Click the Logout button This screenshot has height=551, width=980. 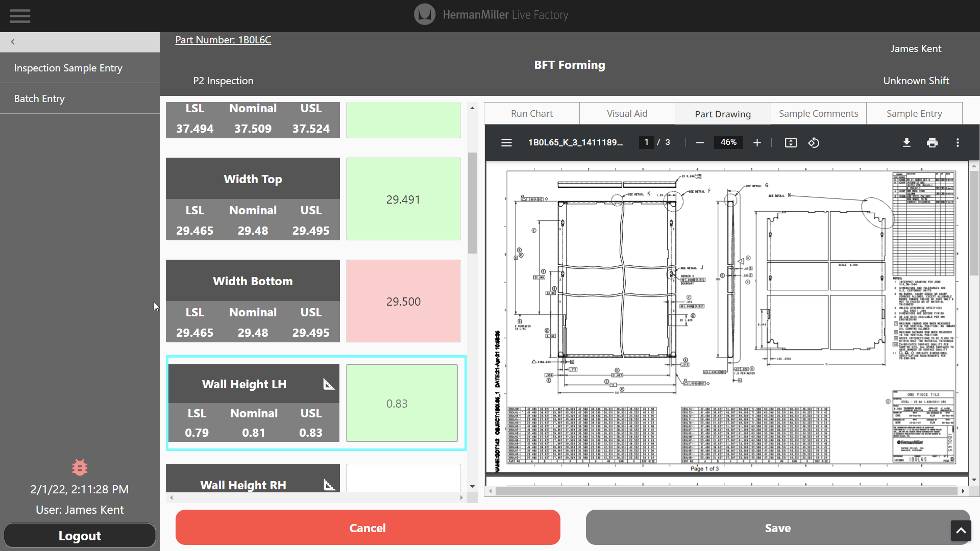80,536
